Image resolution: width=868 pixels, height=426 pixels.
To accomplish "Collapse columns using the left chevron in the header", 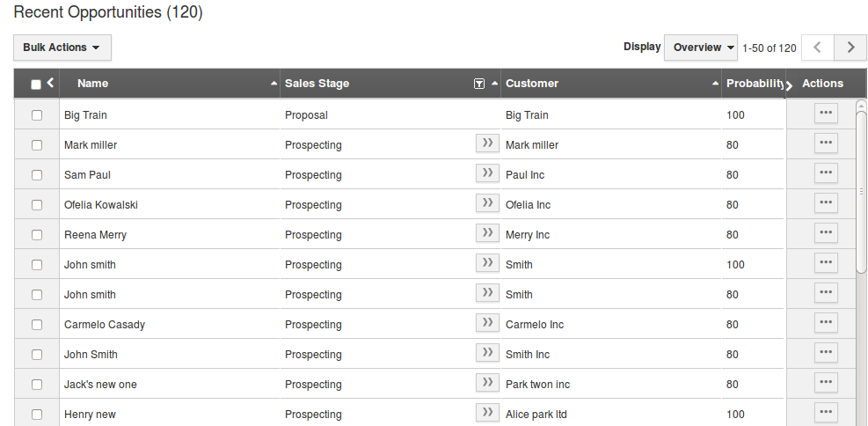I will 50,83.
